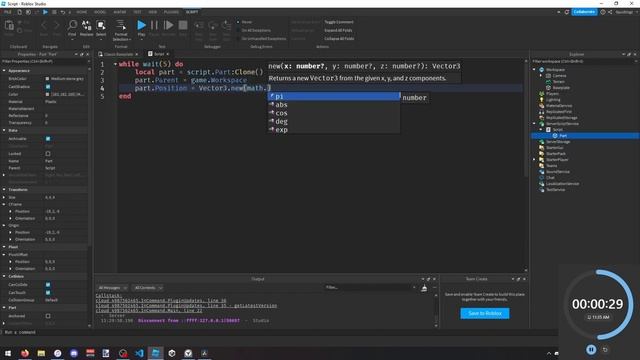The image size is (640, 360).
Task: Switch to the HOME ribbon tab
Action: [x=82, y=12]
